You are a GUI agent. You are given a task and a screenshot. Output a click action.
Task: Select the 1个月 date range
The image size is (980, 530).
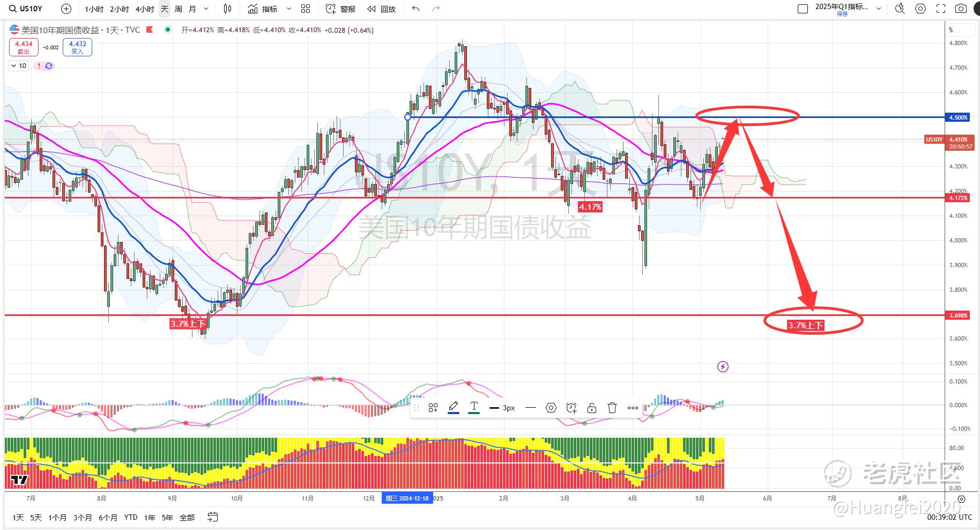[x=57, y=518]
